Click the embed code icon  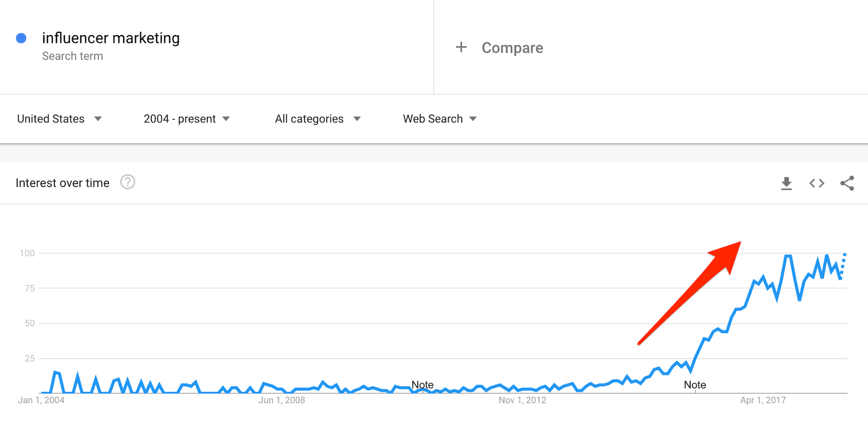(x=817, y=183)
